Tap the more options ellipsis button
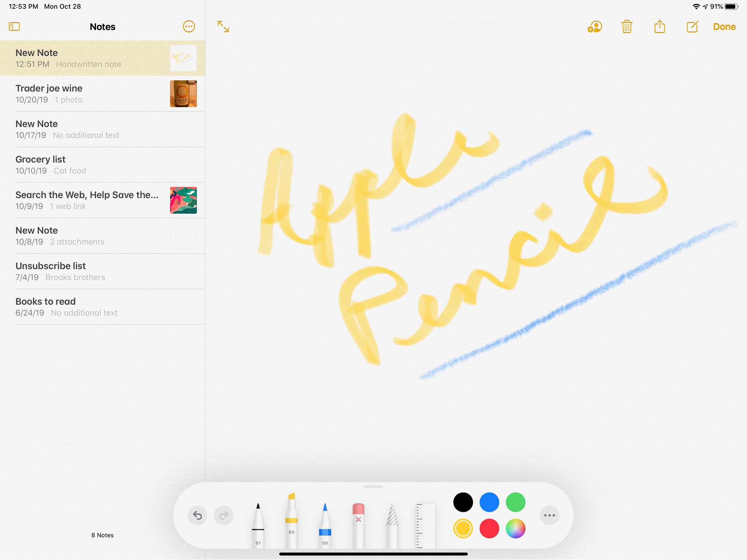Image resolution: width=747 pixels, height=560 pixels. [189, 27]
